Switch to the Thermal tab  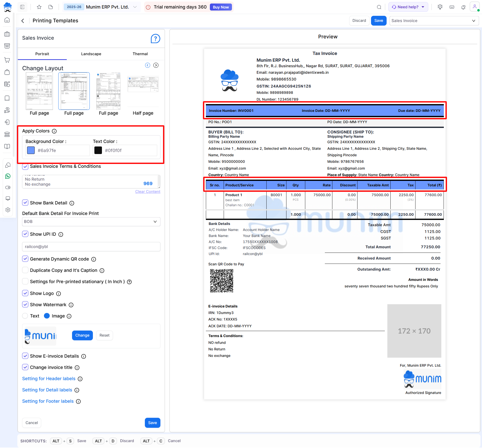(x=140, y=54)
